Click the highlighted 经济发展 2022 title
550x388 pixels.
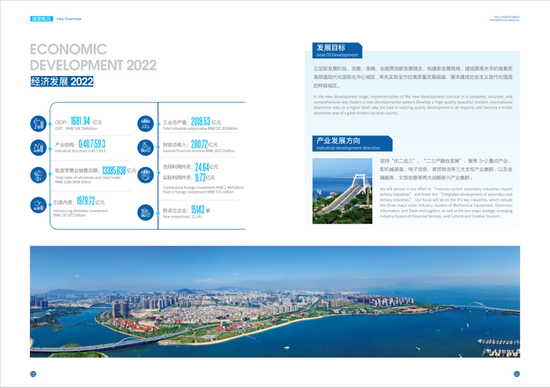pyautogui.click(x=62, y=81)
